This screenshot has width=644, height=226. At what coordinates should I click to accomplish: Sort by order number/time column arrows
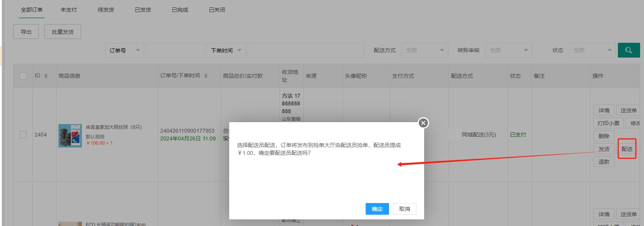pyautogui.click(x=206, y=76)
